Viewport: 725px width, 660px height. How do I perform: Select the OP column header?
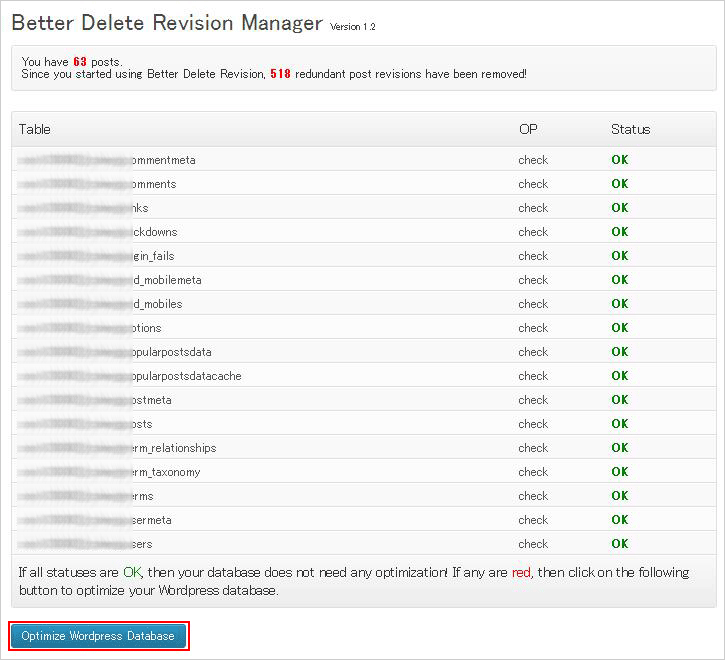click(528, 129)
